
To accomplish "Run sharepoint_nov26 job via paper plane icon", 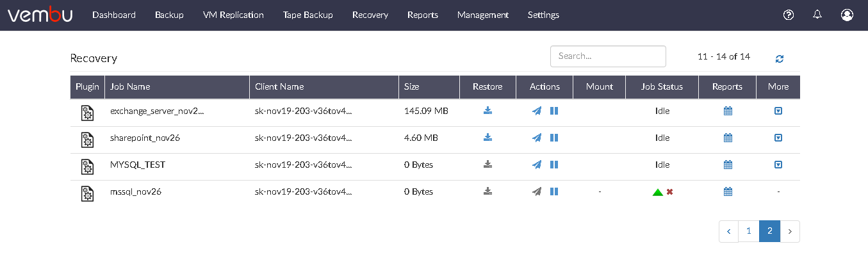I will coord(537,138).
